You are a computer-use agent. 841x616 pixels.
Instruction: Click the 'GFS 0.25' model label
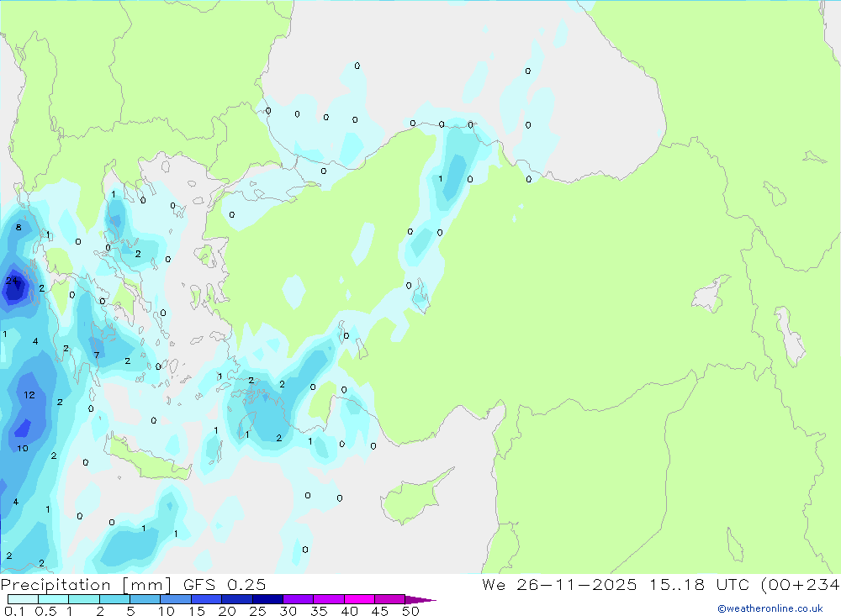pos(225,584)
